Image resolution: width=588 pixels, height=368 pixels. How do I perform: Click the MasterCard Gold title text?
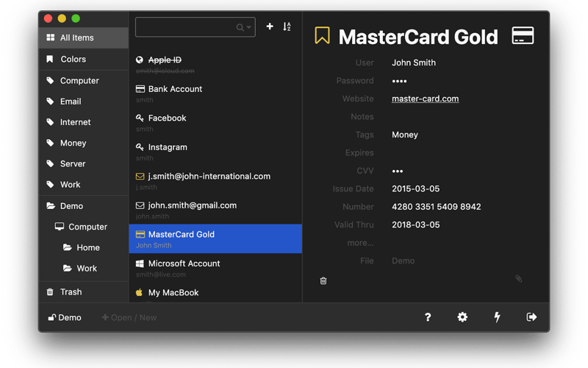point(418,37)
